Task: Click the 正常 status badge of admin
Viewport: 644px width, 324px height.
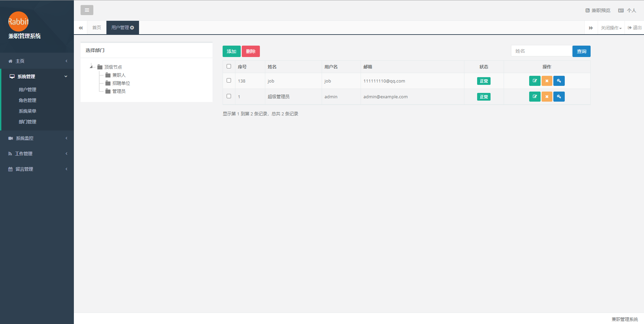Action: 484,97
